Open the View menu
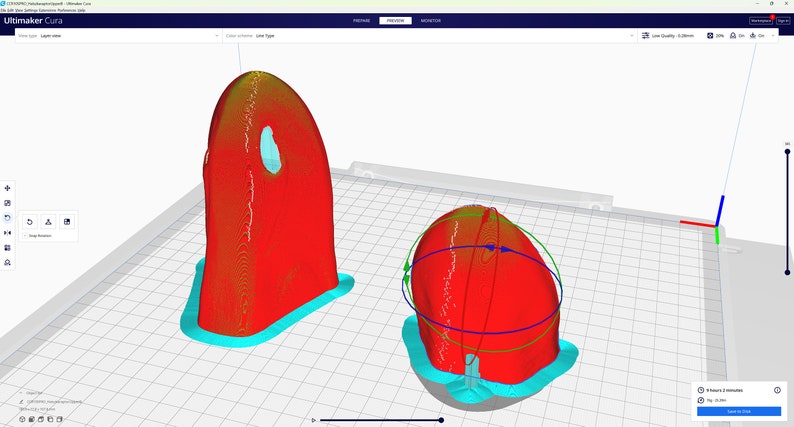The image size is (794, 427). point(19,10)
